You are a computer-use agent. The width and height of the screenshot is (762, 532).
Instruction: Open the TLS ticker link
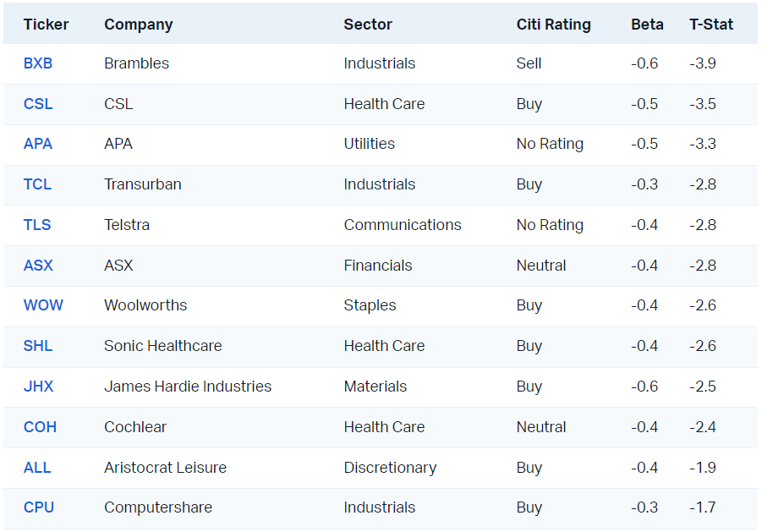(x=37, y=225)
